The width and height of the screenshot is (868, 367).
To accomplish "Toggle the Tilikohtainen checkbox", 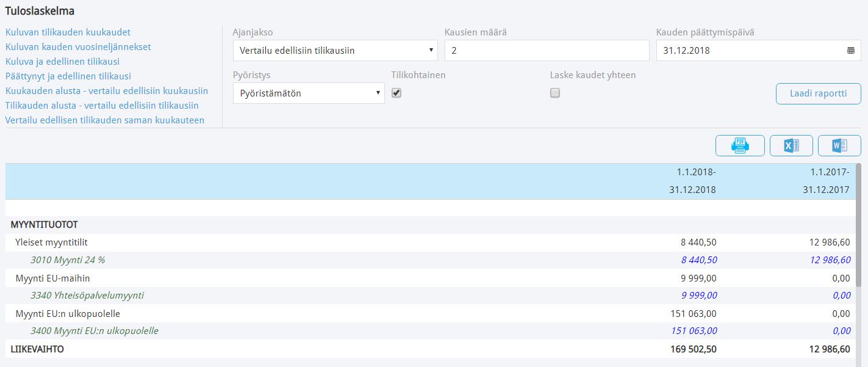I will [x=396, y=93].
